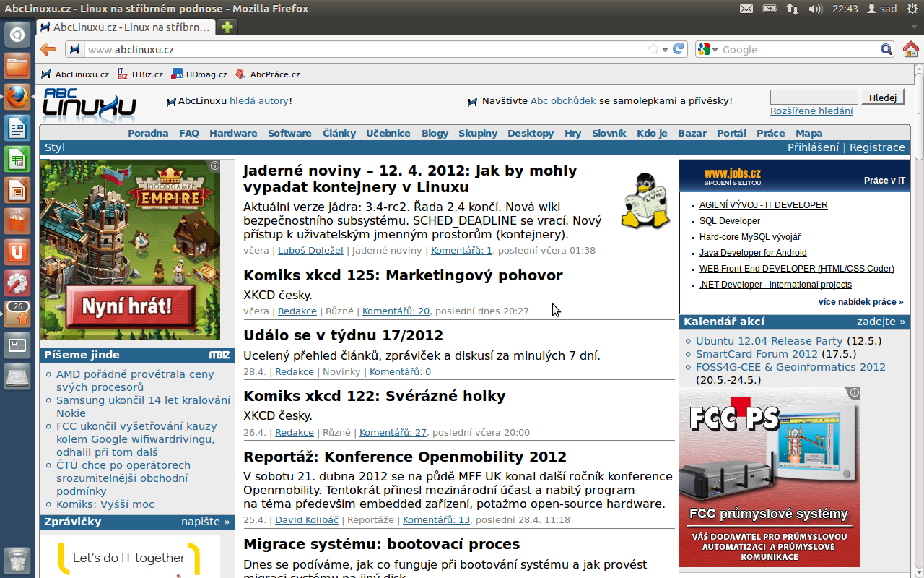Open new tab with plus button
This screenshot has width=924, height=578.
point(227,27)
